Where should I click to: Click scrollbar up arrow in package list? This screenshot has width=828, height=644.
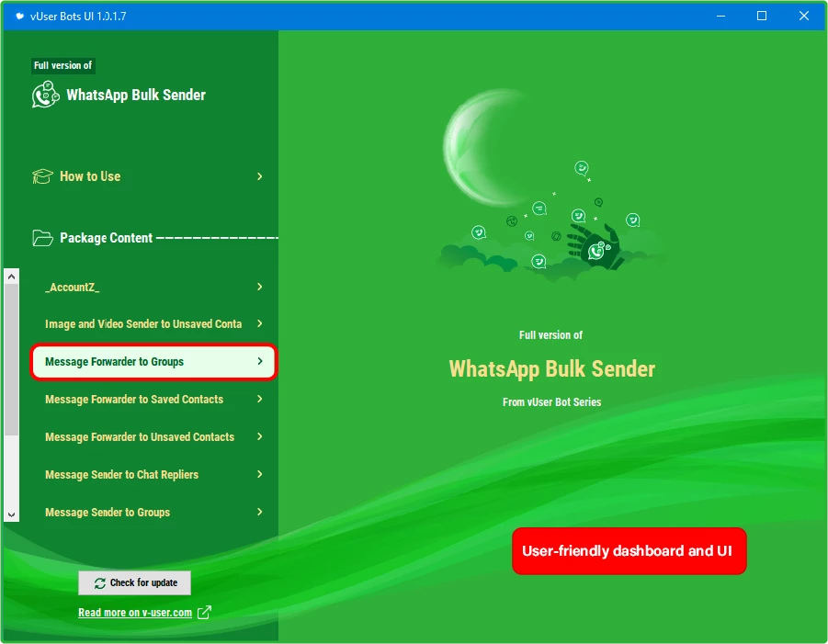[12, 277]
